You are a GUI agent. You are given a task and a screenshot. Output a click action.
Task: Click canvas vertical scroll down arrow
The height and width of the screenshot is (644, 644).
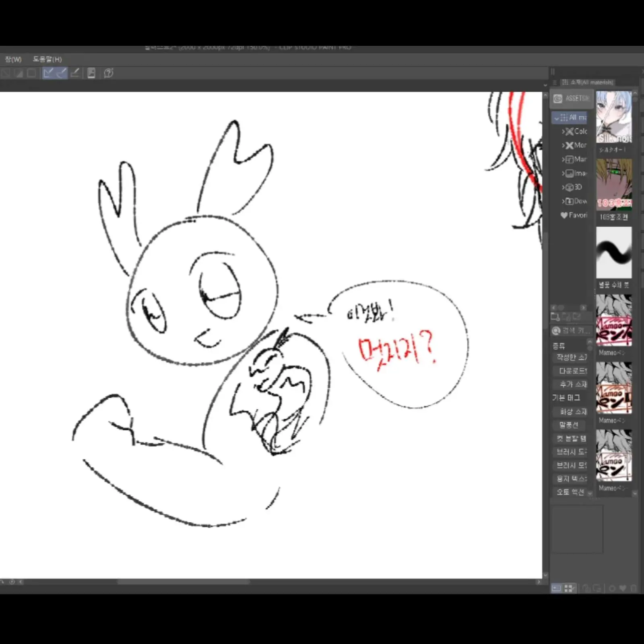[x=546, y=575]
